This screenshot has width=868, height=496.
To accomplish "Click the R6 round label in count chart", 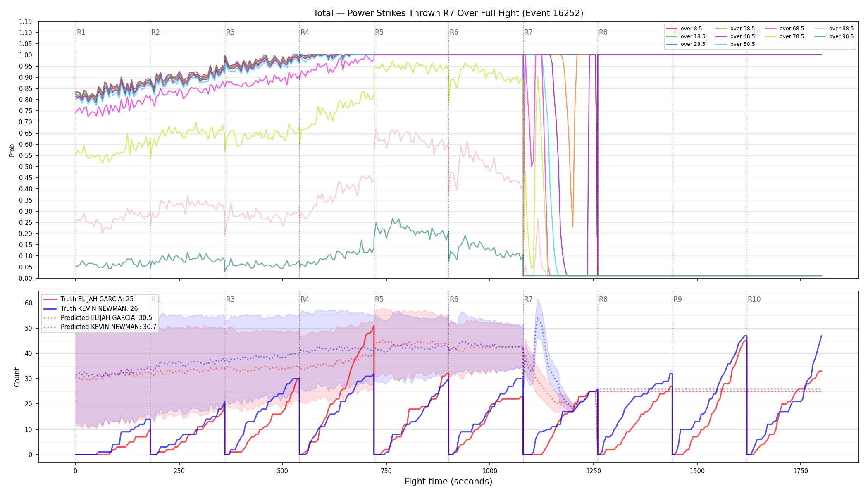I will pyautogui.click(x=454, y=299).
